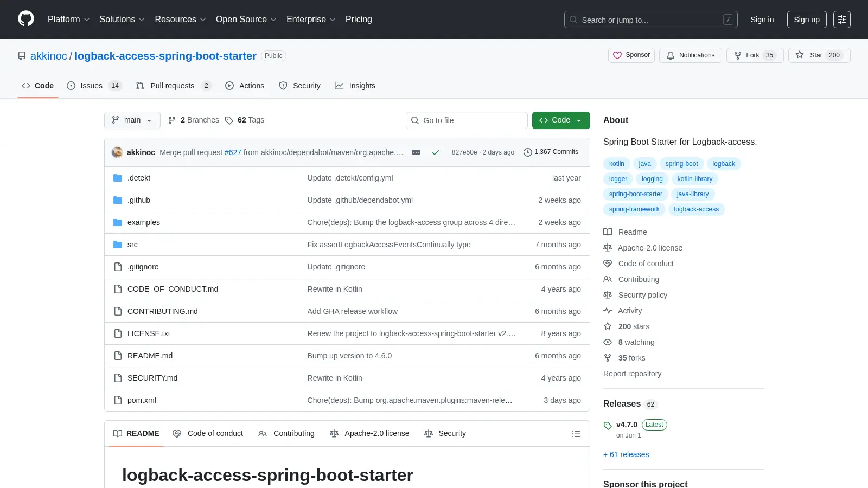View the 35 forks link

point(624,358)
